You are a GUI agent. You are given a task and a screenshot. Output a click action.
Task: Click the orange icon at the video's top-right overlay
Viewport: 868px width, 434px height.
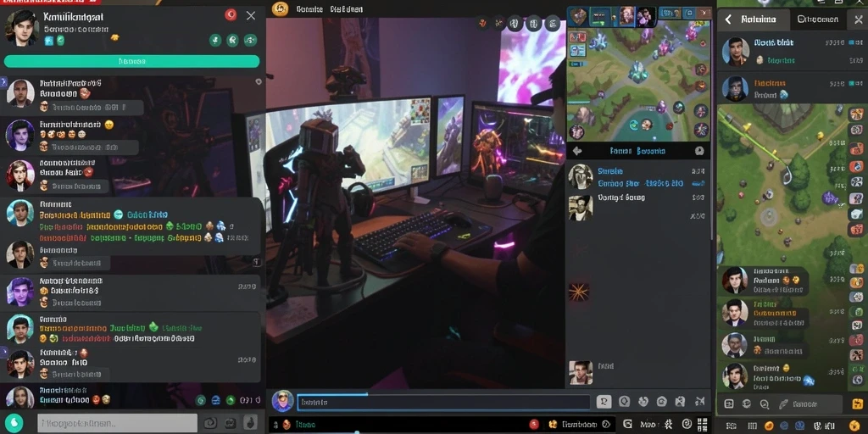click(482, 23)
